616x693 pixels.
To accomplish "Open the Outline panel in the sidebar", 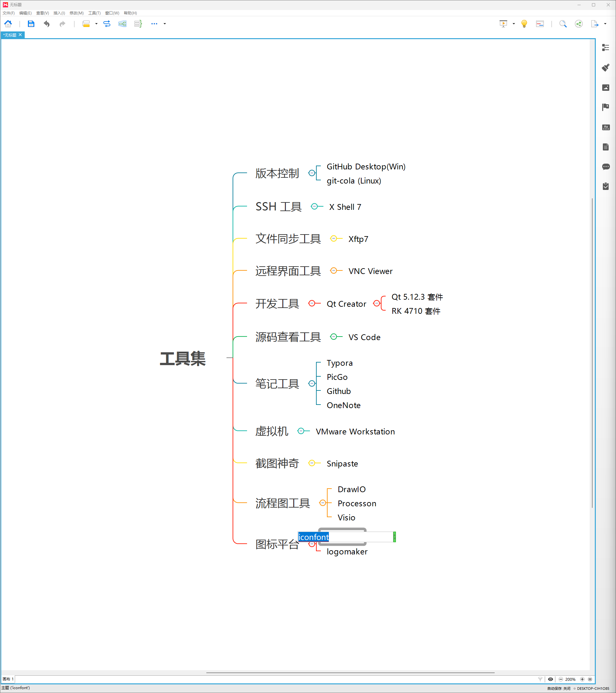I will click(x=606, y=47).
